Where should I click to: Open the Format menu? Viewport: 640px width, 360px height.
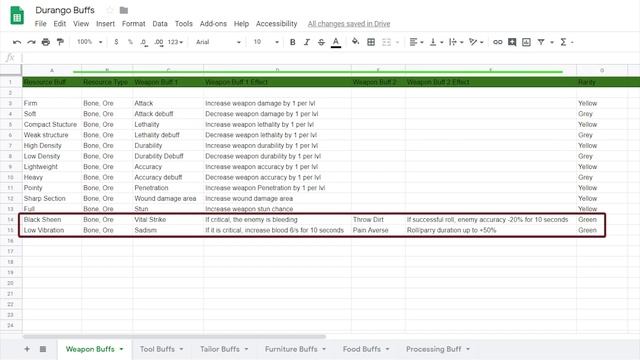pos(133,24)
